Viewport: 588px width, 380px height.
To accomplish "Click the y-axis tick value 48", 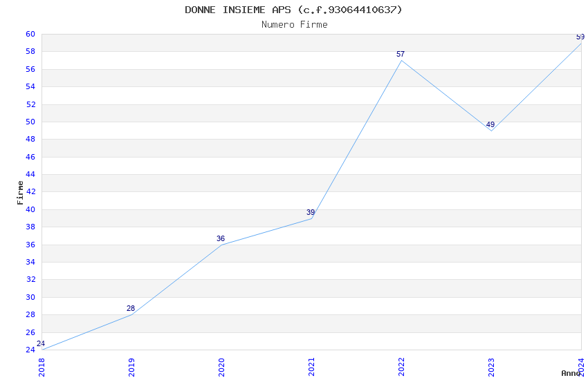I will [30, 140].
